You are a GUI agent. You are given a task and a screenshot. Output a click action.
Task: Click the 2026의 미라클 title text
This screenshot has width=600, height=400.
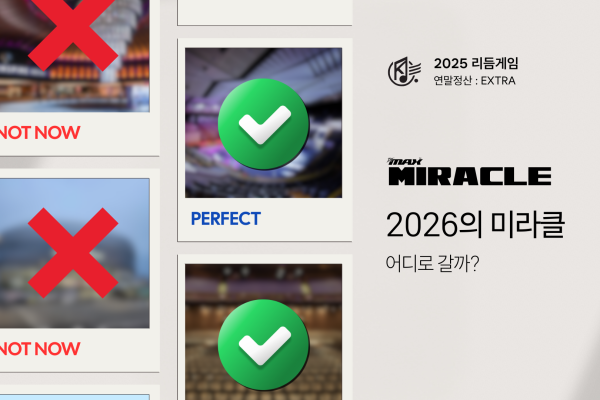(x=475, y=225)
